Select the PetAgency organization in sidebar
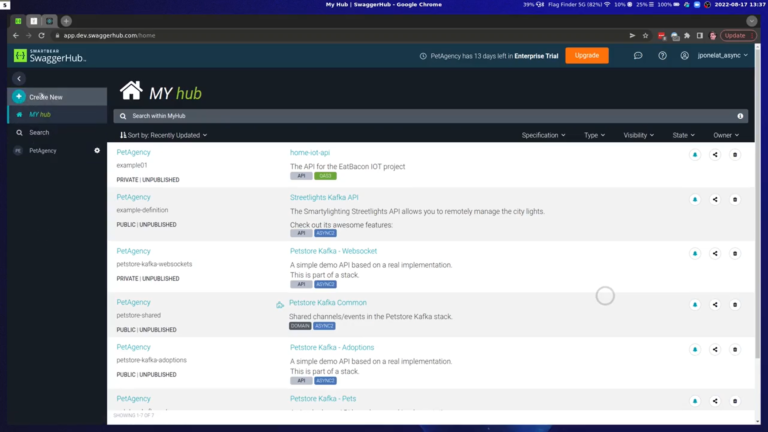The image size is (768, 432). coord(43,151)
